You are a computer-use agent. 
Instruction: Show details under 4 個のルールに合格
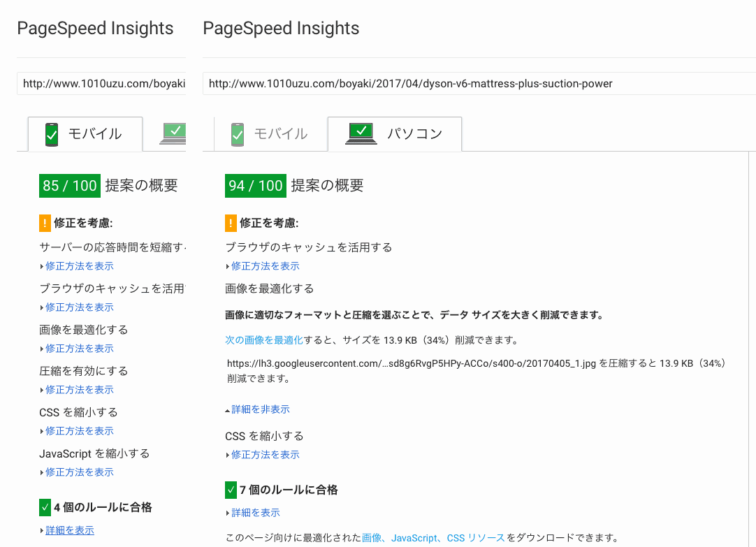(70, 531)
